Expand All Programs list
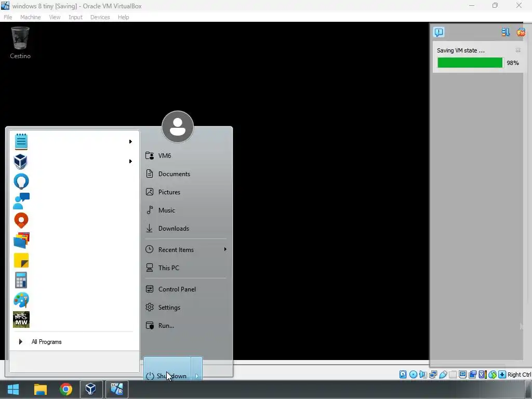This screenshot has width=532, height=399. tap(74, 342)
